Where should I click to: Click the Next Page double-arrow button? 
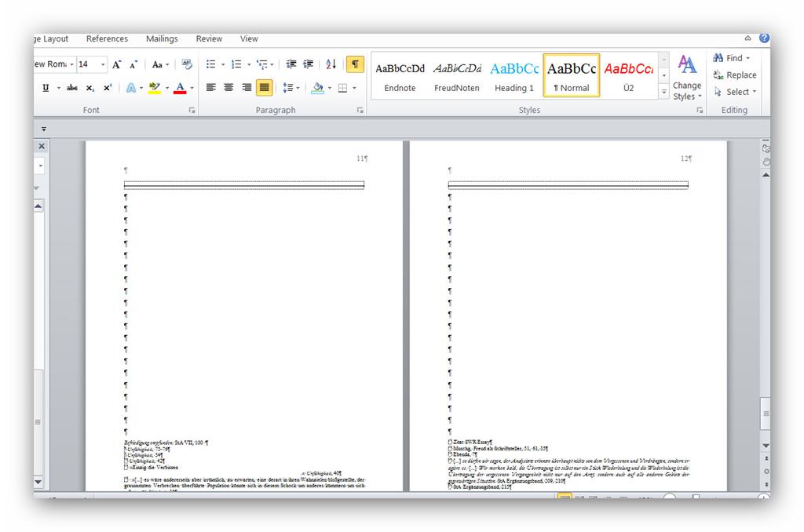[766, 484]
